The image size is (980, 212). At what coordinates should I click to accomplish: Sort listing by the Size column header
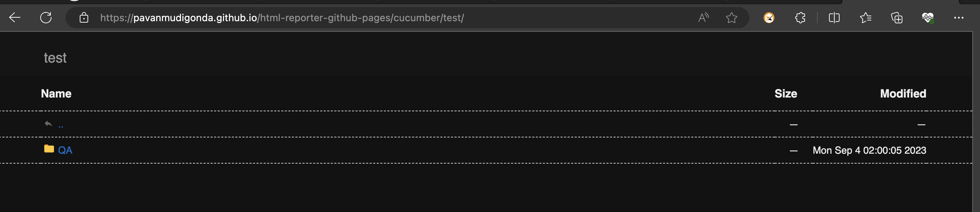786,93
